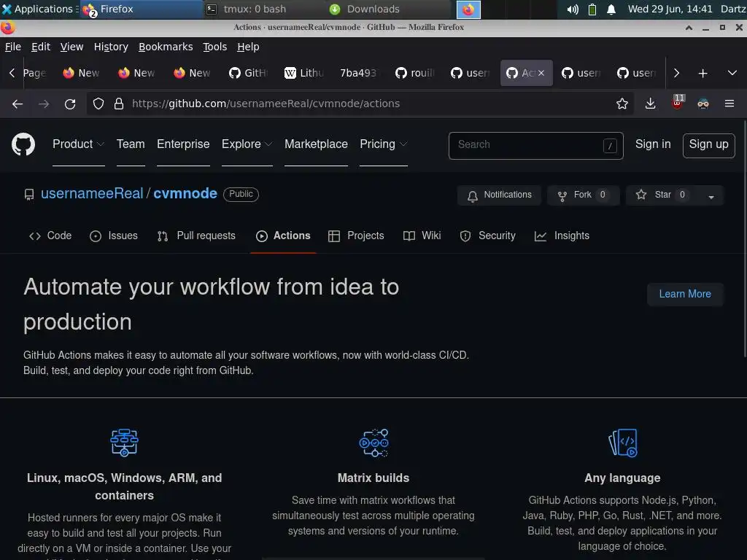Open a new tab with the plus icon
747x560 pixels.
pos(703,74)
